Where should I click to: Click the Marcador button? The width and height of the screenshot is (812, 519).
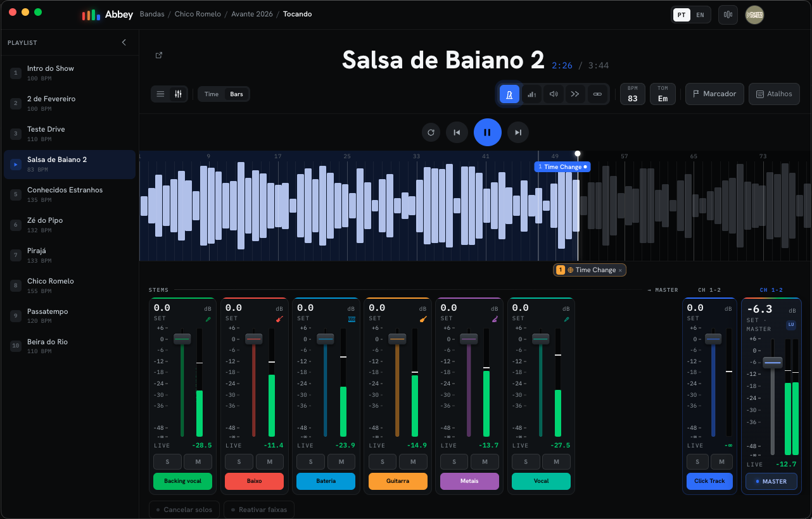click(714, 94)
